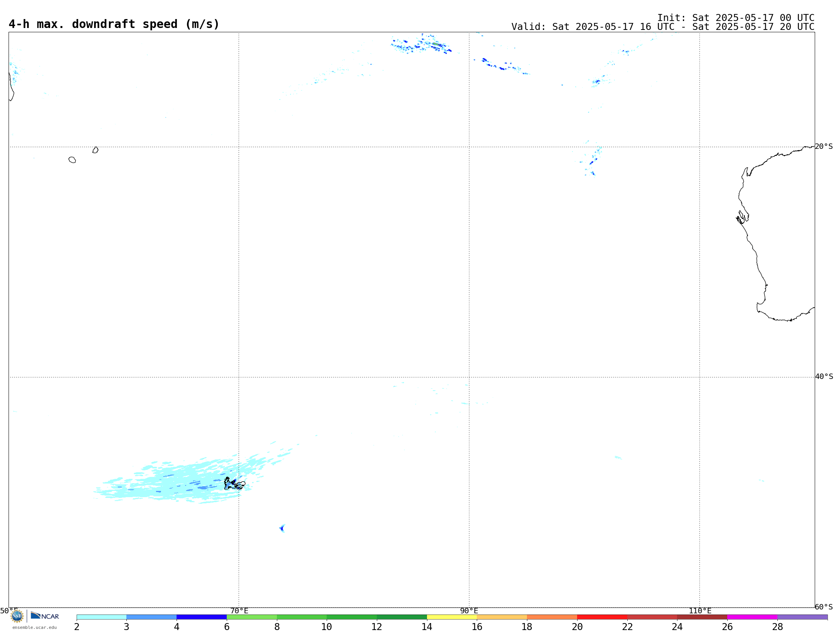Select the dark blue 4–6 m/s swatch
840x632 pixels.
pyautogui.click(x=202, y=617)
